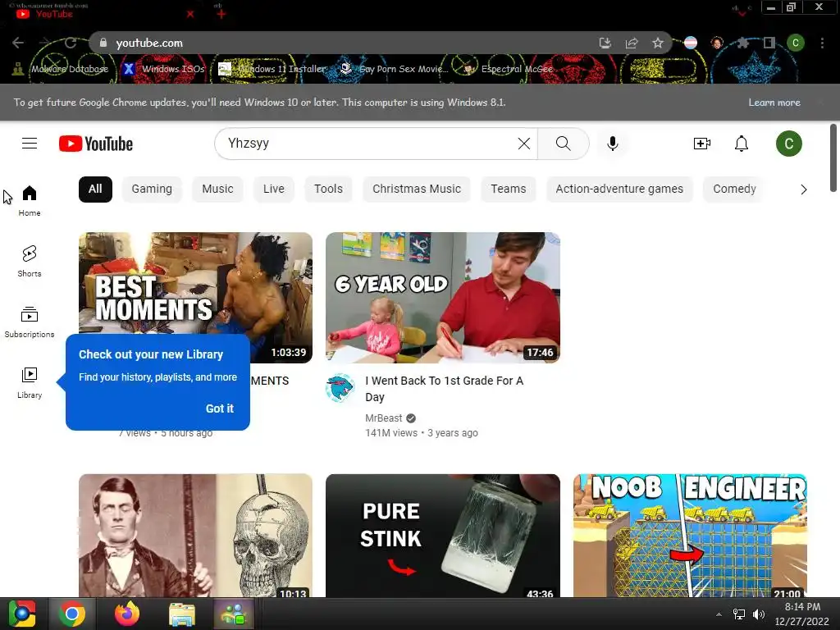The width and height of the screenshot is (840, 630).
Task: Select the Tools filter chip
Action: click(328, 189)
